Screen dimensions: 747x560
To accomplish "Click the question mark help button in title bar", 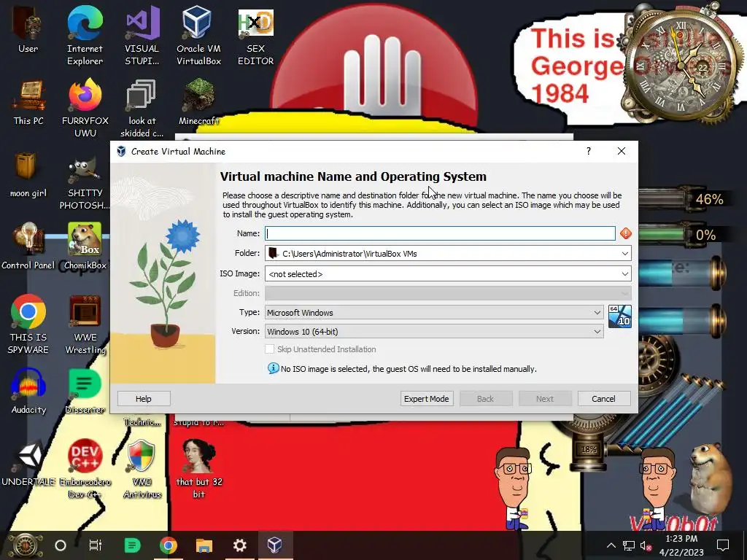I will click(589, 151).
